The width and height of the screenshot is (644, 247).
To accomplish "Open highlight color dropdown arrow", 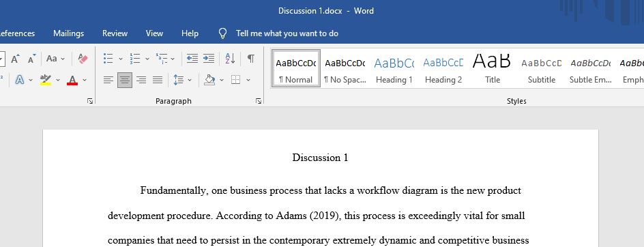I will click(58, 80).
